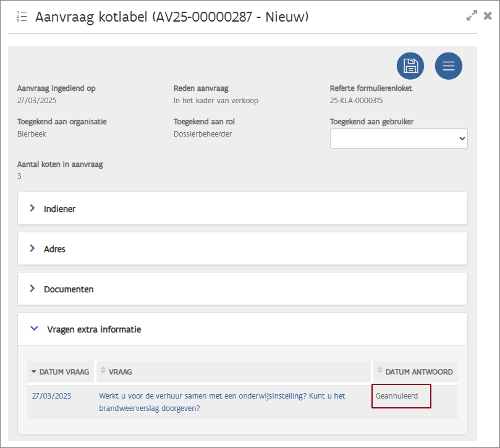Open the Toegekend aan gebruiker dropdown
The width and height of the screenshot is (500, 448).
pos(399,139)
